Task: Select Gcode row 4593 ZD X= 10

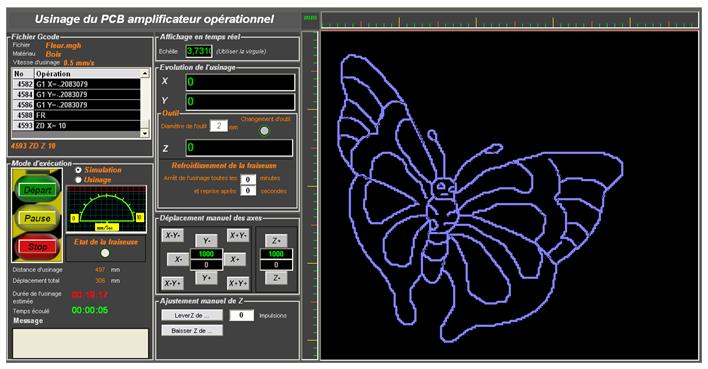Action: pos(76,126)
